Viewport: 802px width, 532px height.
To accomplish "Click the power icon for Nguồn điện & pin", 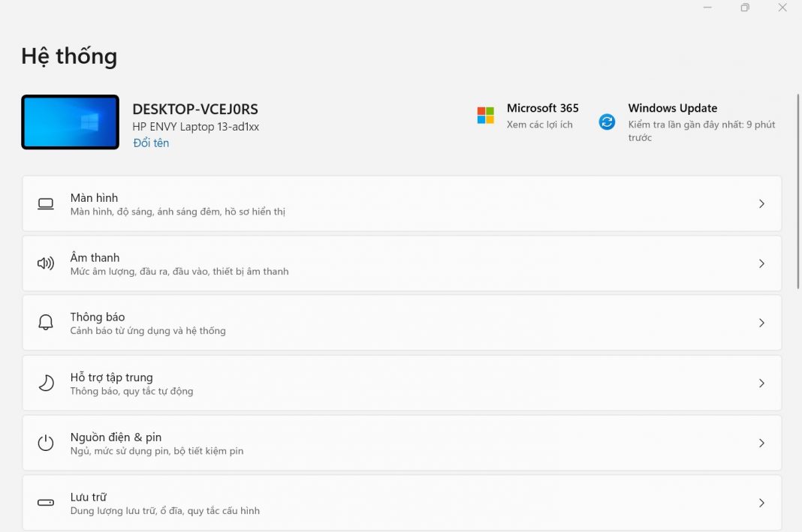I will [x=46, y=443].
